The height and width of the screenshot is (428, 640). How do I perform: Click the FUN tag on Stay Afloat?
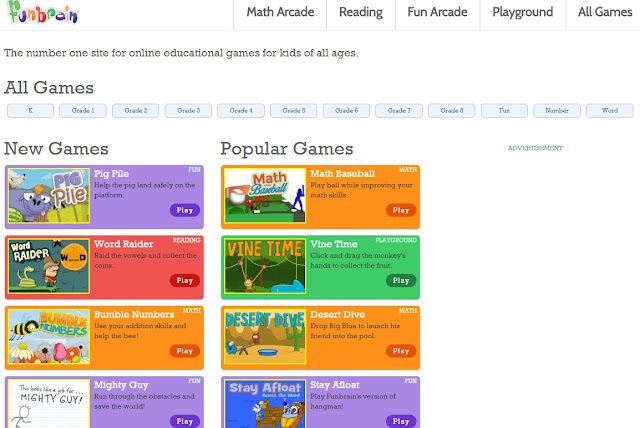tap(411, 381)
